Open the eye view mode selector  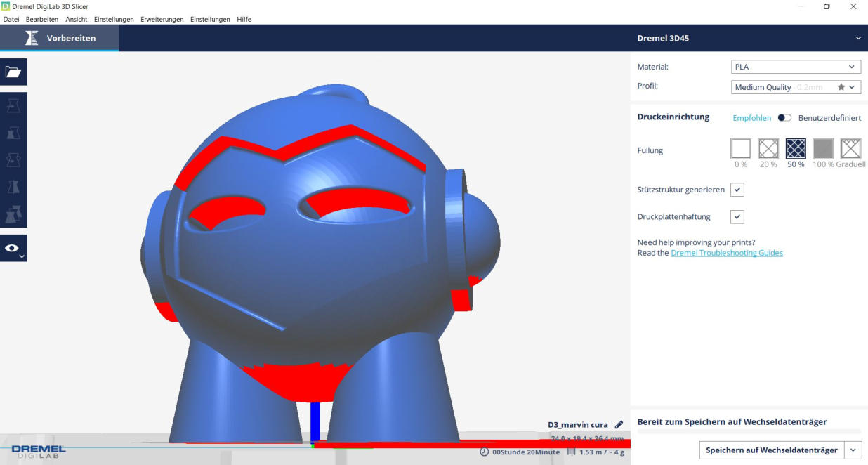(13, 248)
